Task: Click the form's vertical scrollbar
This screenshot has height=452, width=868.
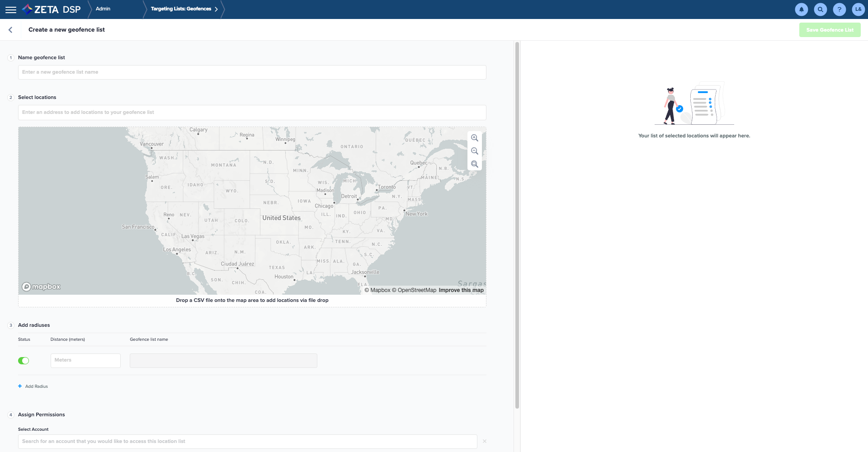Action: [517, 226]
